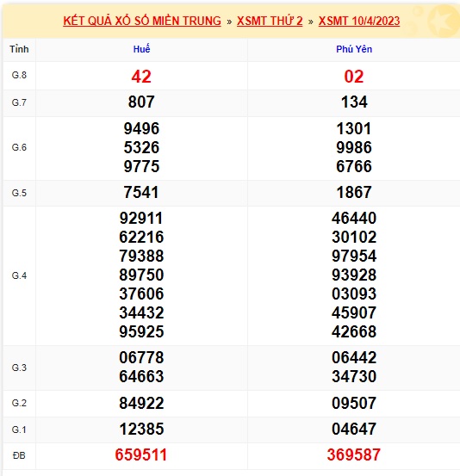
Task: Select Phú Yên G.3 number 06442
Action: pyautogui.click(x=354, y=357)
